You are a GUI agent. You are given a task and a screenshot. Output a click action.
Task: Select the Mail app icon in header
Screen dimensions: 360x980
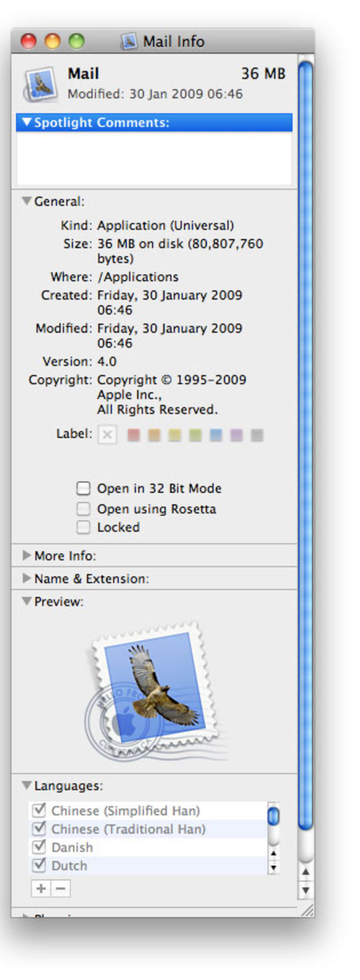(42, 84)
